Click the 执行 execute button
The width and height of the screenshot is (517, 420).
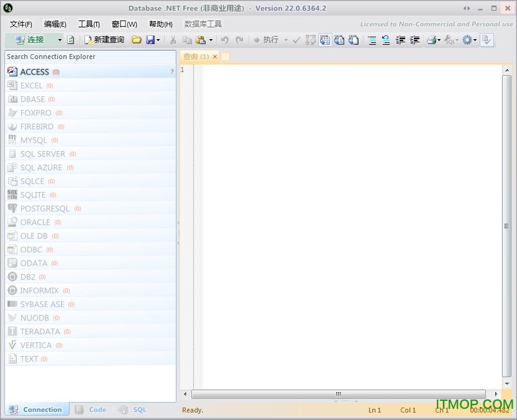click(x=267, y=40)
